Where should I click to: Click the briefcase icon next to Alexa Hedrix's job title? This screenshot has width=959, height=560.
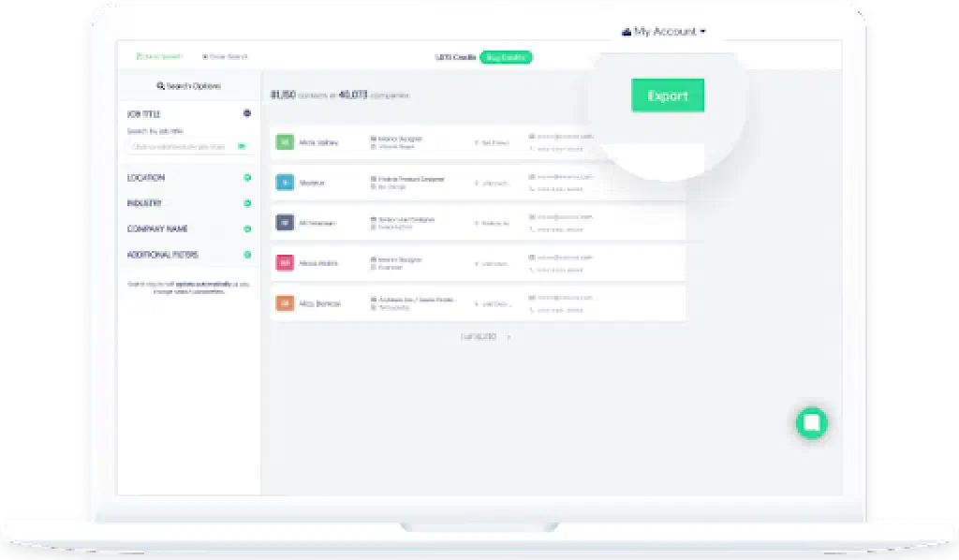373,259
